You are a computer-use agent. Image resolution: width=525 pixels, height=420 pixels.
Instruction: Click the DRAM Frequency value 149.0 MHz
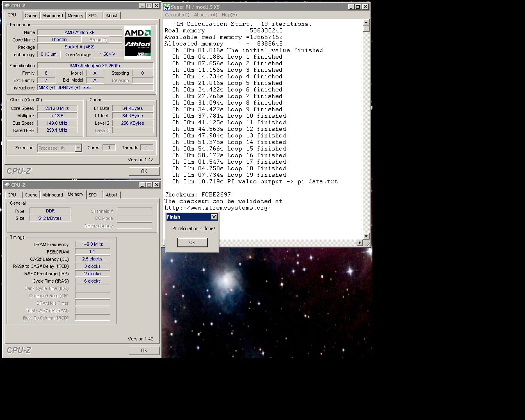[92, 244]
